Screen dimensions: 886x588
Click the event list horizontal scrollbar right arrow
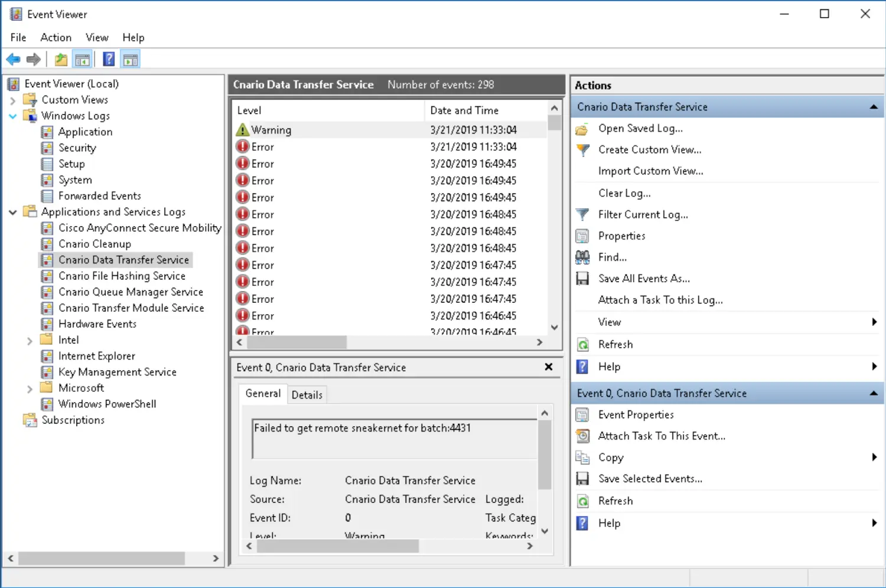[x=539, y=342]
